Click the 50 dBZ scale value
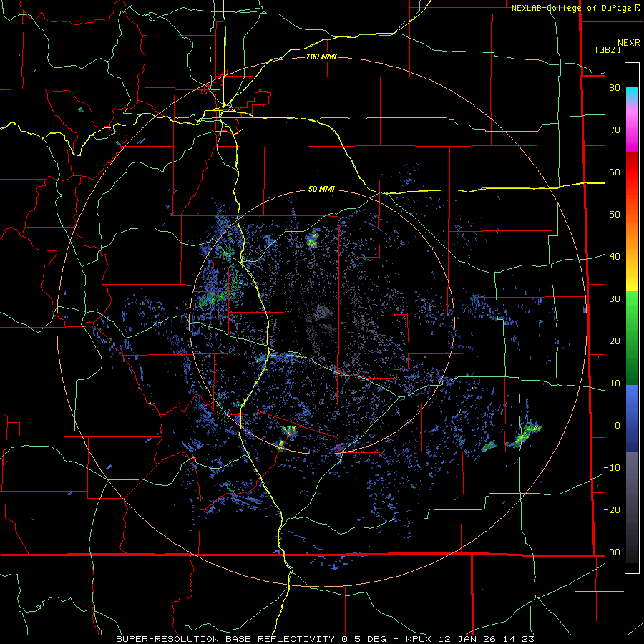This screenshot has width=644, height=644. (615, 215)
